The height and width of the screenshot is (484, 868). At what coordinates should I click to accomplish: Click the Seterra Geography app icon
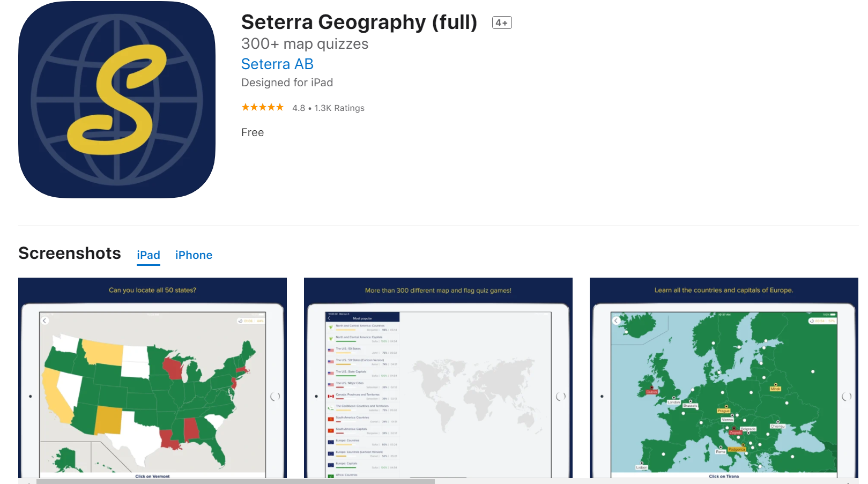[x=117, y=100]
